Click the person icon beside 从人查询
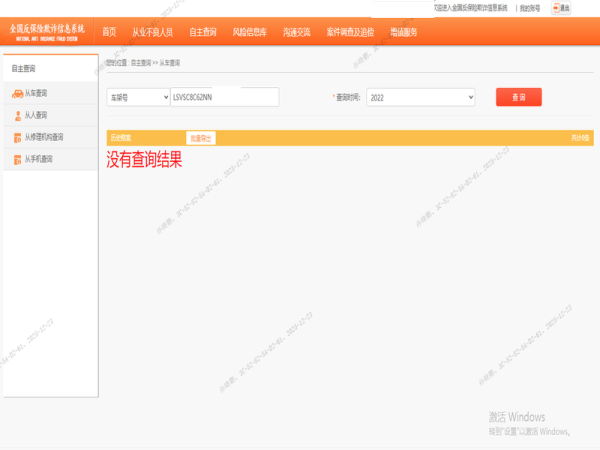This screenshot has height=450, width=600. pyautogui.click(x=17, y=115)
